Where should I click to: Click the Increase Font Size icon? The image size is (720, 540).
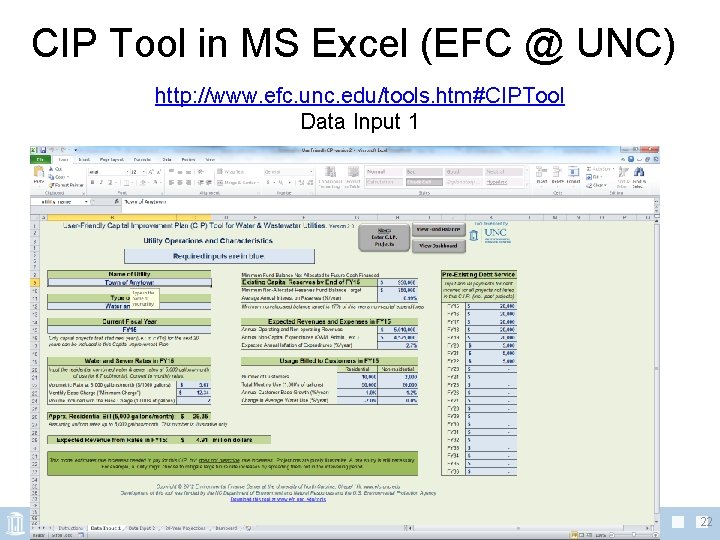tap(151, 172)
